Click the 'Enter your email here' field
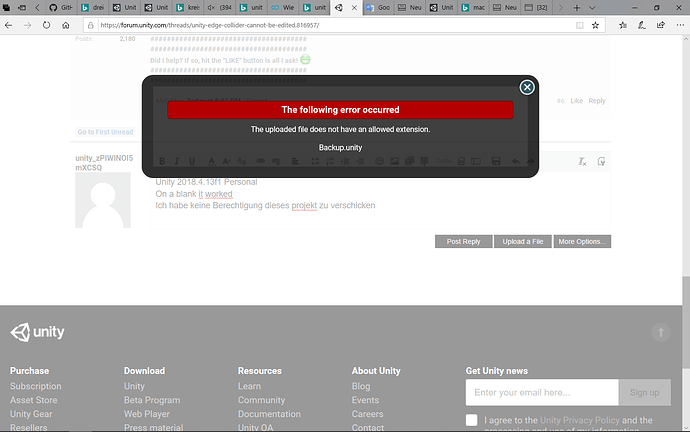Image resolution: width=690 pixels, height=432 pixels. pos(542,392)
